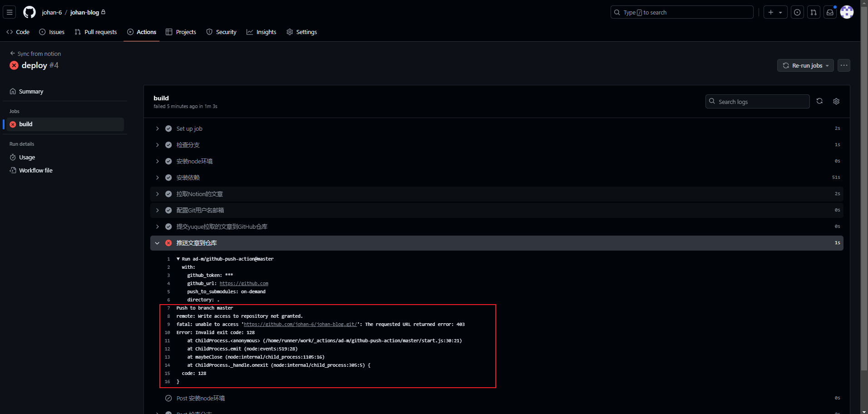The width and height of the screenshot is (868, 414).
Task: Open the GitHub homepage logo
Action: pos(30,12)
